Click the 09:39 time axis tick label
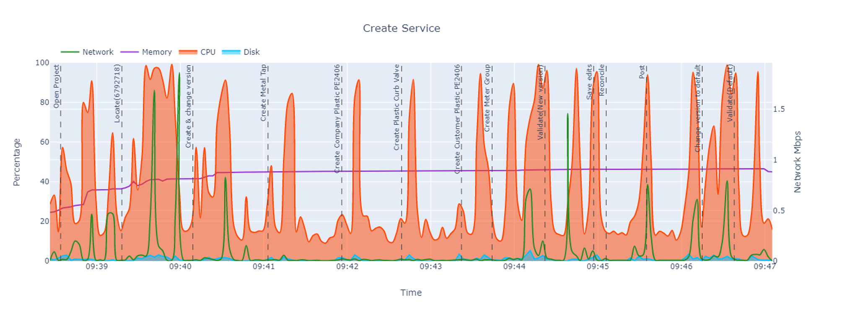The image size is (868, 311). [97, 266]
